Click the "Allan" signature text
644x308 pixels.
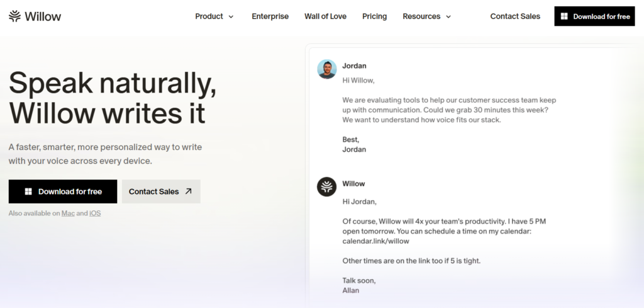coord(351,291)
